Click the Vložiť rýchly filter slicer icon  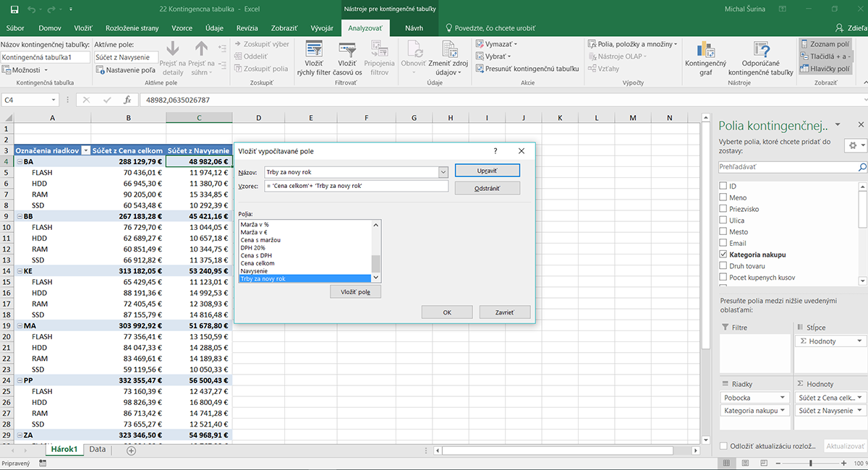(x=314, y=50)
